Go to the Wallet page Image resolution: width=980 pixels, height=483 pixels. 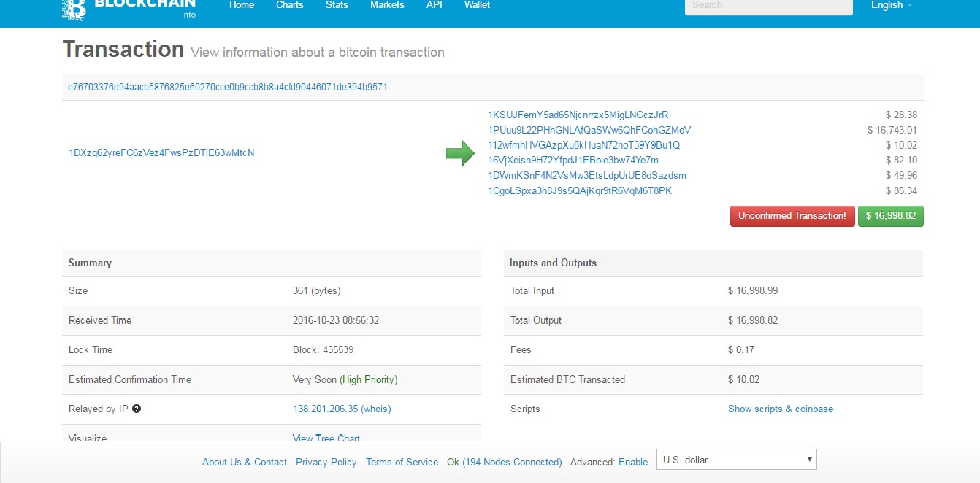pyautogui.click(x=477, y=5)
